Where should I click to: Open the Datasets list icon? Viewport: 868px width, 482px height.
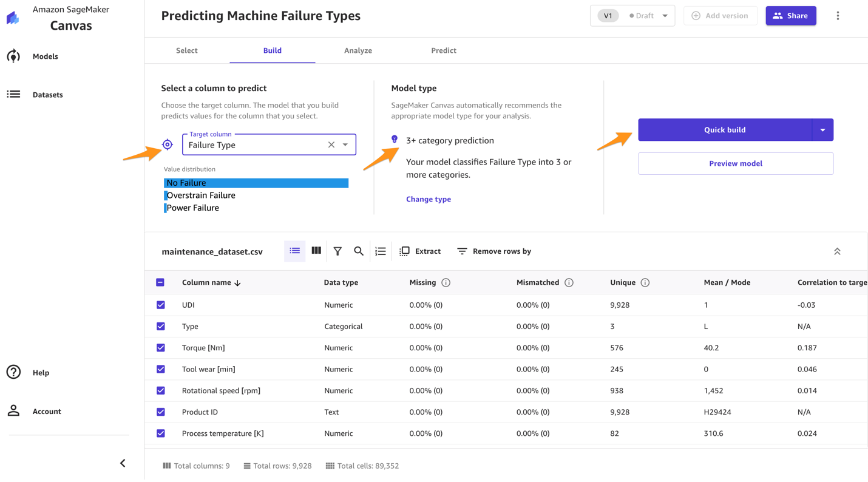pyautogui.click(x=13, y=95)
